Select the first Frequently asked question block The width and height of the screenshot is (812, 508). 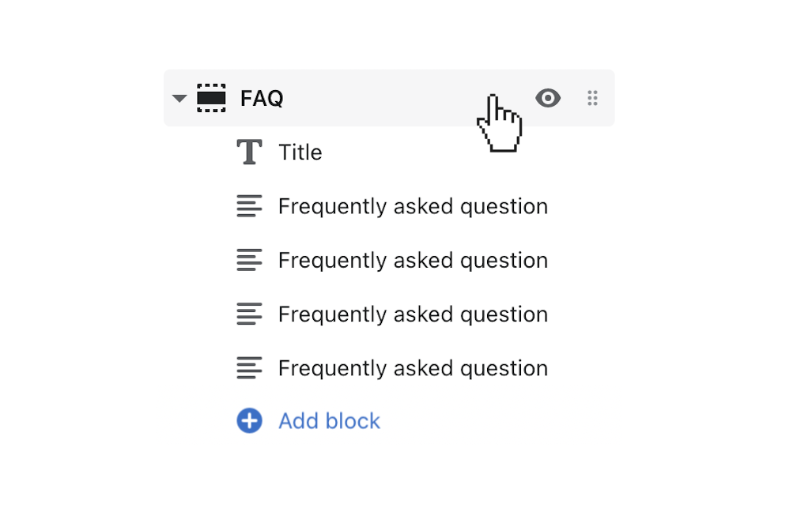(x=412, y=205)
